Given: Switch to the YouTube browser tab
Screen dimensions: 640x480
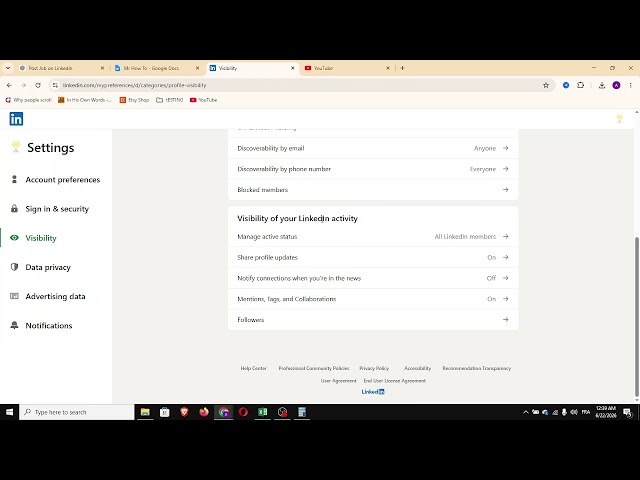Looking at the screenshot, I should (348, 68).
